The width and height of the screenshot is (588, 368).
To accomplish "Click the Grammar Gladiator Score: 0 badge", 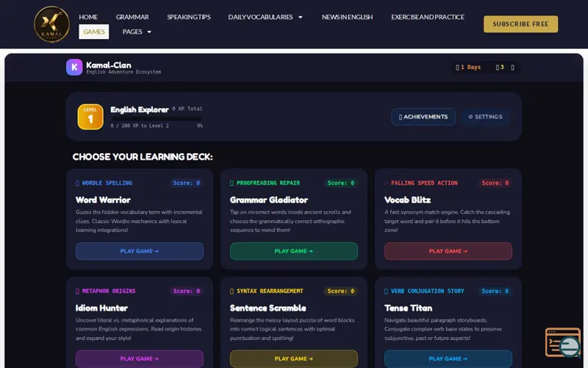I will click(x=340, y=183).
